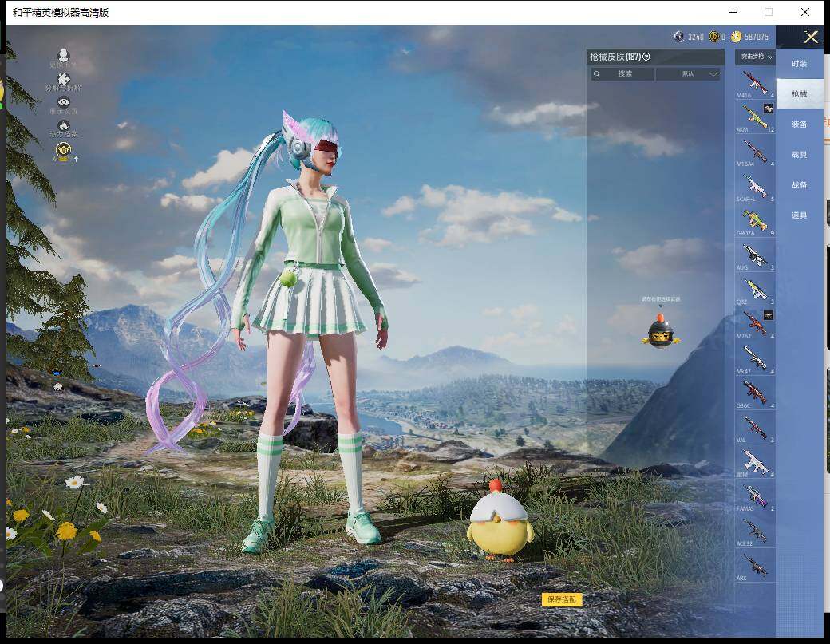
Task: Choose the AKM skin thumbnail
Action: click(x=754, y=117)
